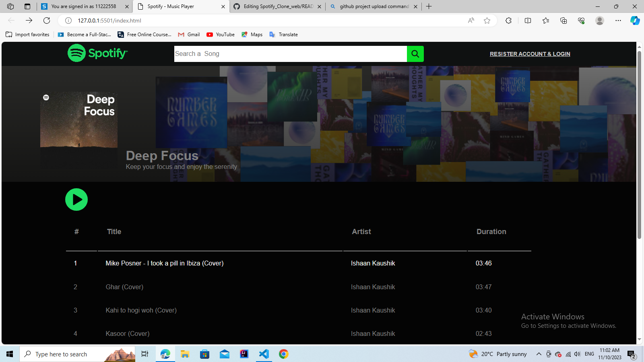Open YouTube from the favorites bar
This screenshot has width=644, height=362.
tap(220, 35)
